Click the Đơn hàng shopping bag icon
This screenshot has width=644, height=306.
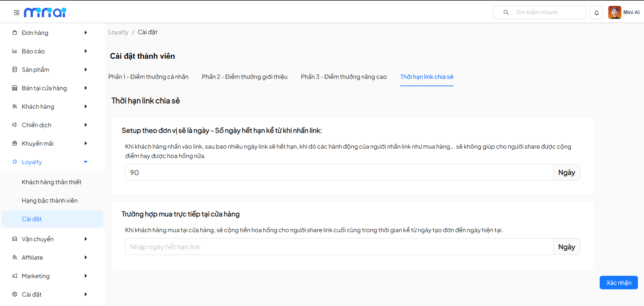[x=15, y=33]
